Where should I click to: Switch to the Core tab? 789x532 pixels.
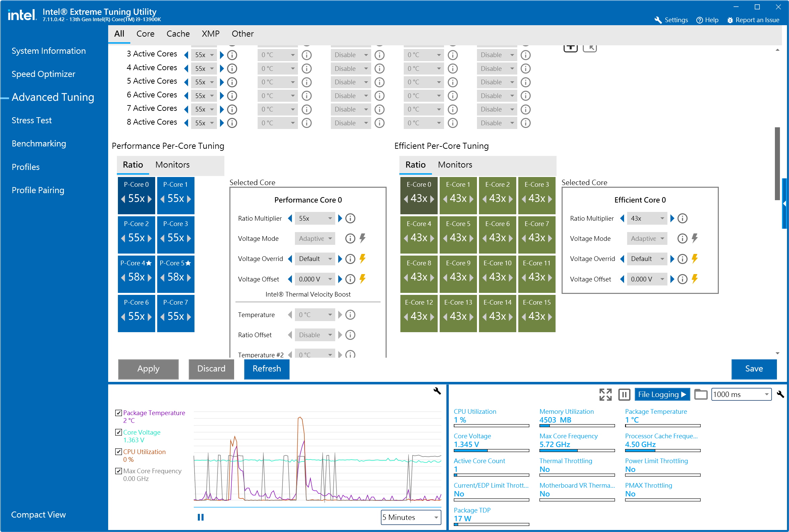click(x=145, y=34)
